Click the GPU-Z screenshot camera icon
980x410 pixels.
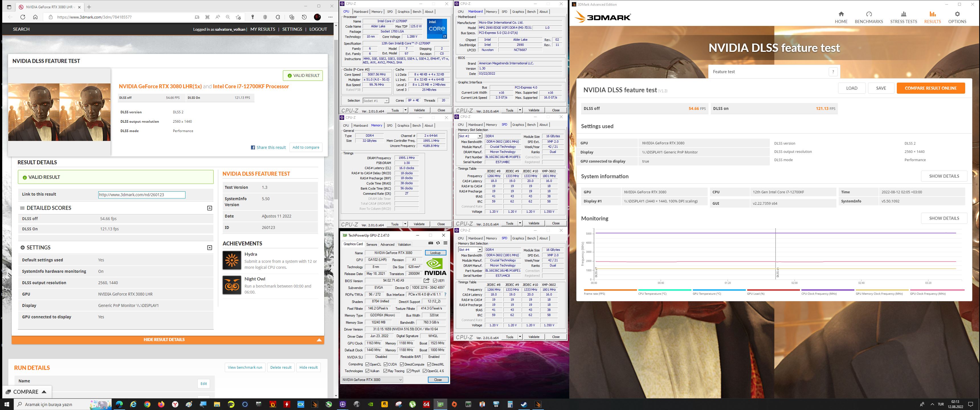(431, 243)
